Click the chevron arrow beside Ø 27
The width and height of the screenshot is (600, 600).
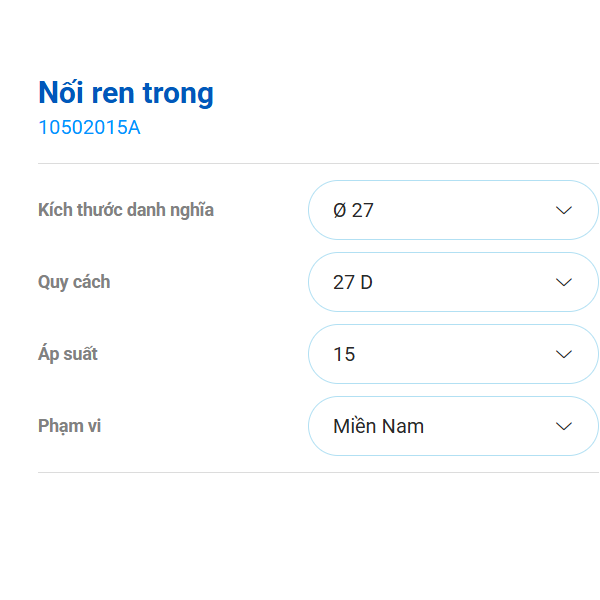coord(563,210)
